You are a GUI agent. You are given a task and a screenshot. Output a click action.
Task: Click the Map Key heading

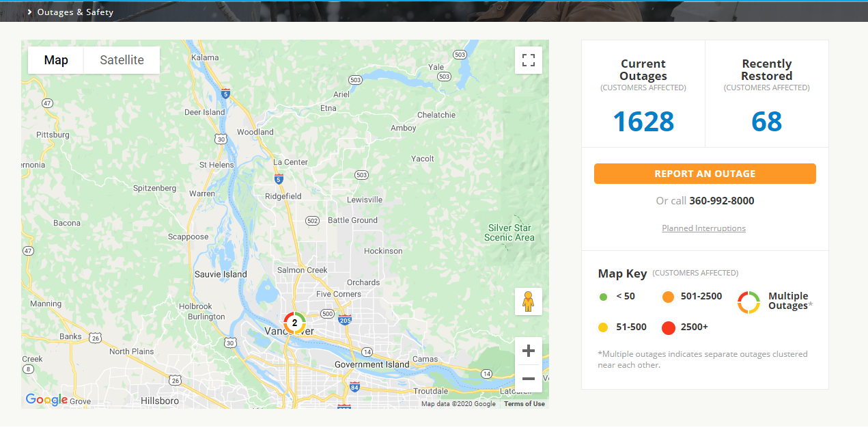(x=622, y=273)
